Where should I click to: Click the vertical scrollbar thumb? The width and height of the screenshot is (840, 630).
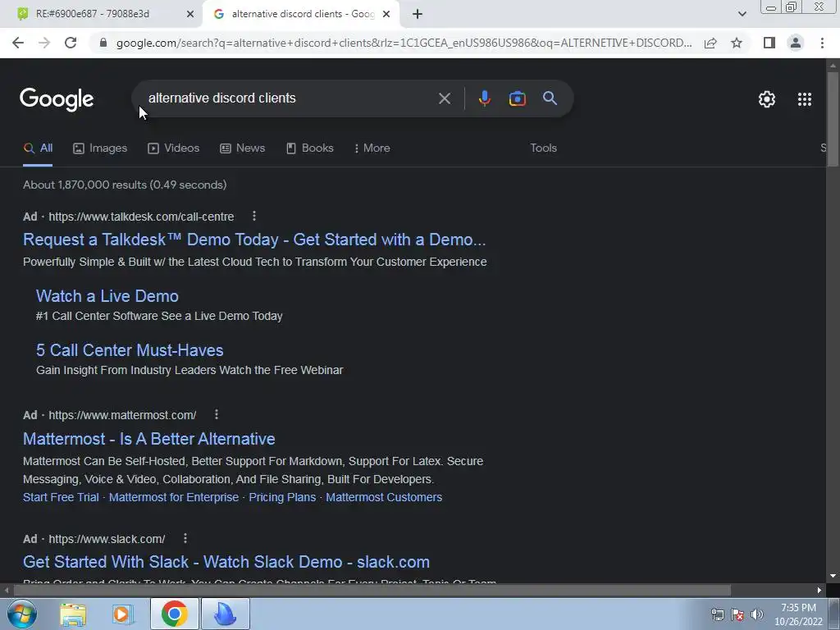click(833, 120)
